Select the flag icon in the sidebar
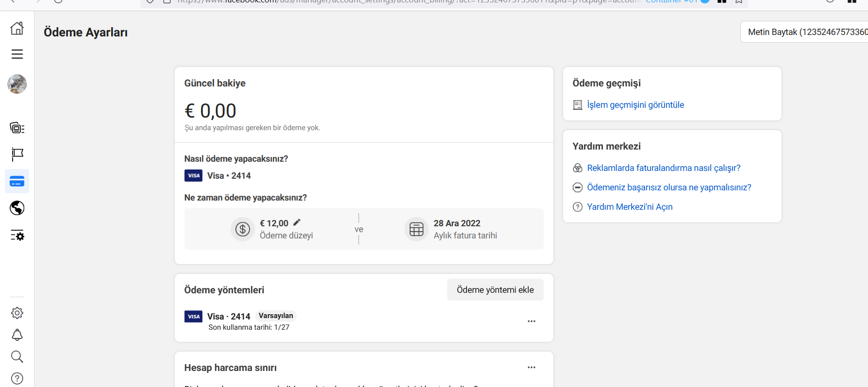Image resolution: width=868 pixels, height=387 pixels. click(x=17, y=154)
